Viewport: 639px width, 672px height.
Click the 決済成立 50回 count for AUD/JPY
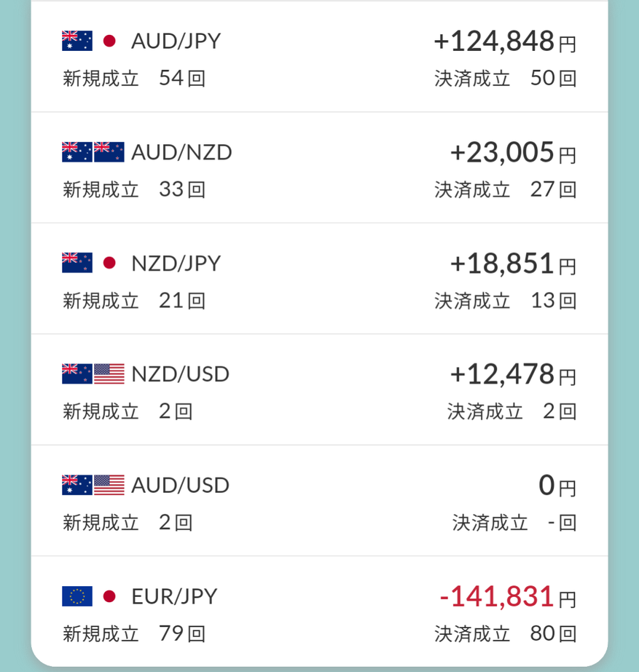(505, 79)
